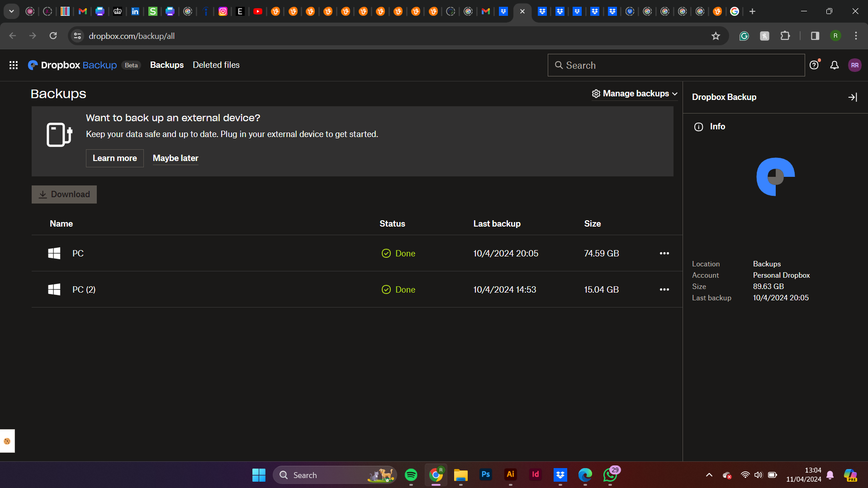Toggle the Chrome side panel
The width and height of the screenshot is (868, 488).
coord(815,36)
